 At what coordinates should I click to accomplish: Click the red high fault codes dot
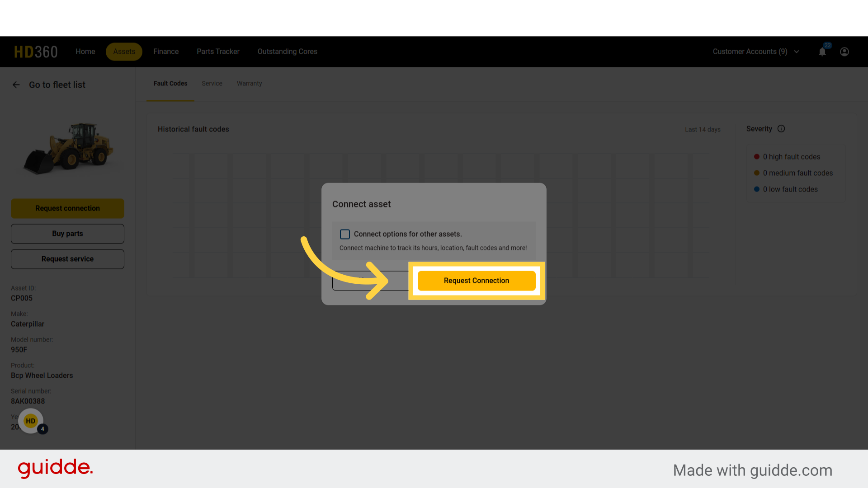pyautogui.click(x=757, y=156)
